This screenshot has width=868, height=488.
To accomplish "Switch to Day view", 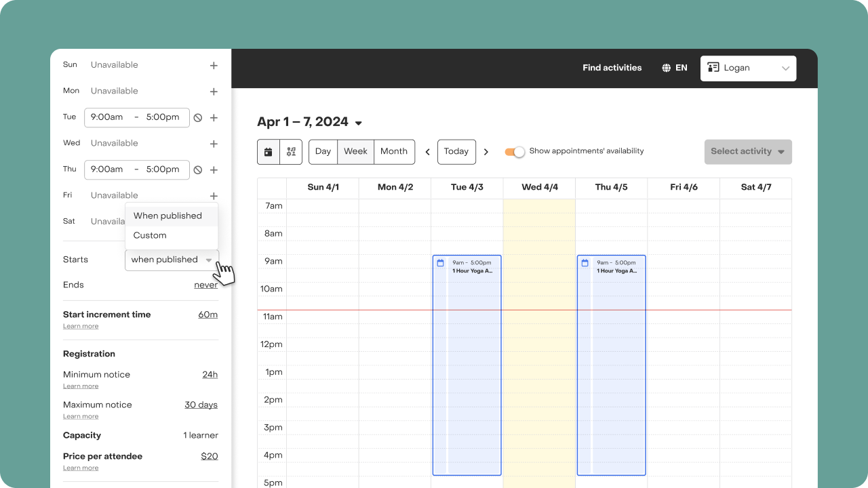I will pos(323,152).
